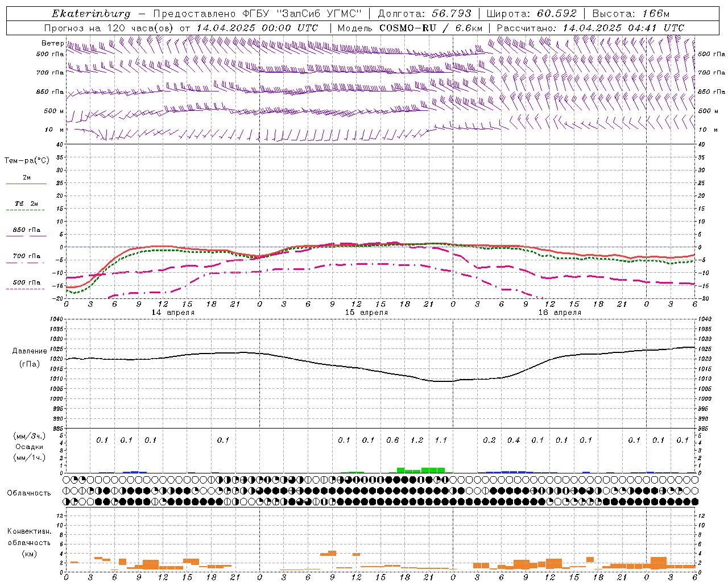Click the 0.6 precipitation value
Screen dimensions: 728x582
coord(392,440)
